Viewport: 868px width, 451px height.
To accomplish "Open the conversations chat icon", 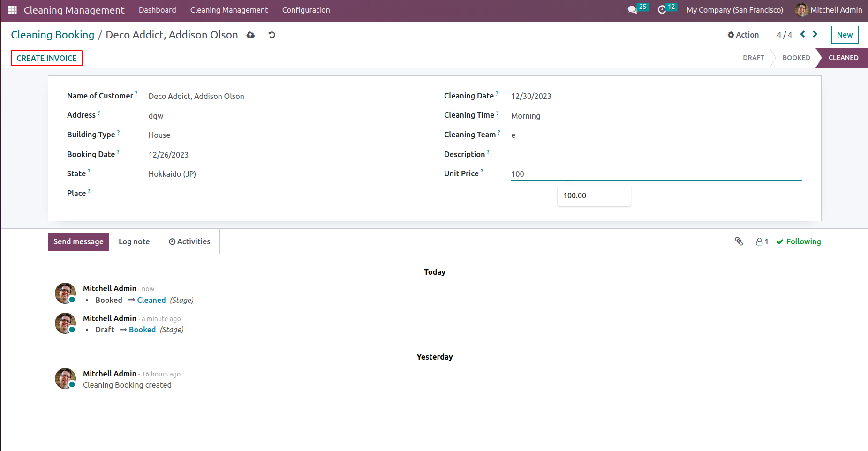I will pyautogui.click(x=632, y=10).
